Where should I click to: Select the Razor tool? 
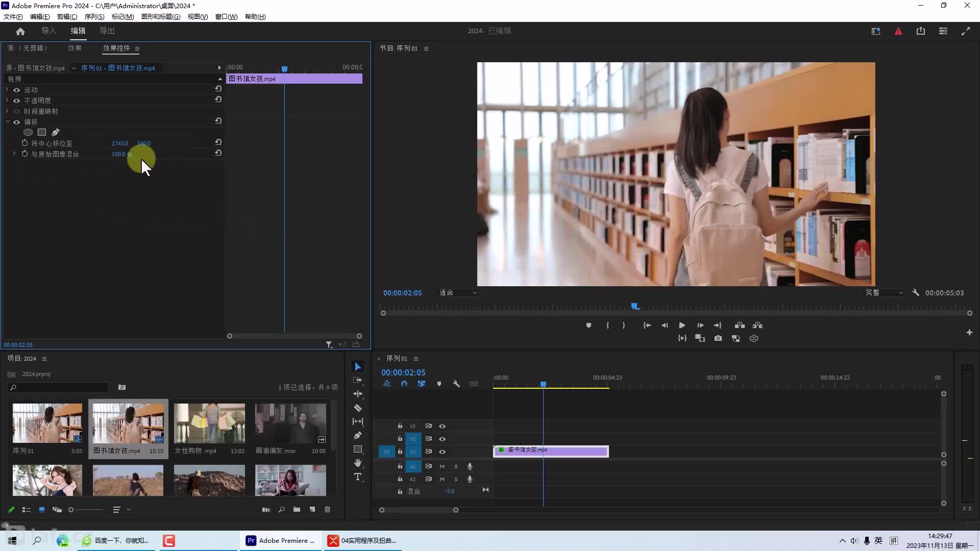[358, 408]
